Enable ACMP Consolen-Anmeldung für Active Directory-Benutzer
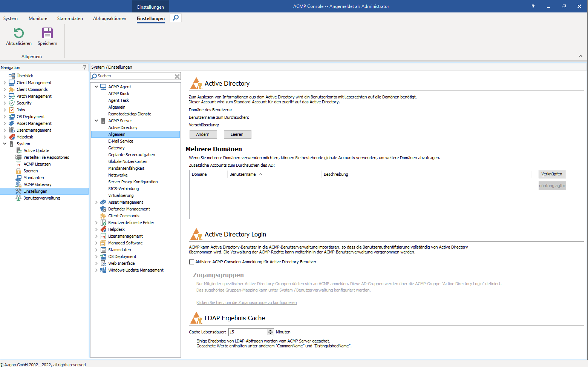588x367 pixels. click(192, 262)
